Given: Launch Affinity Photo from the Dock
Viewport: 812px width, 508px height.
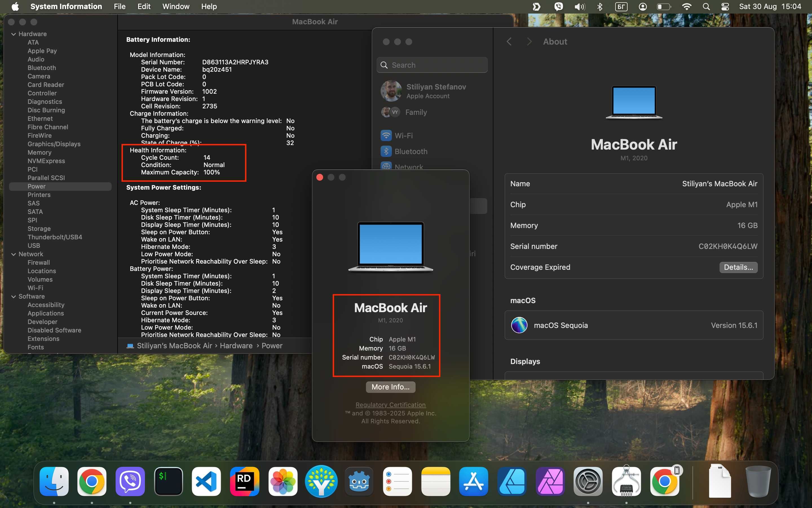Looking at the screenshot, I should pyautogui.click(x=550, y=481).
